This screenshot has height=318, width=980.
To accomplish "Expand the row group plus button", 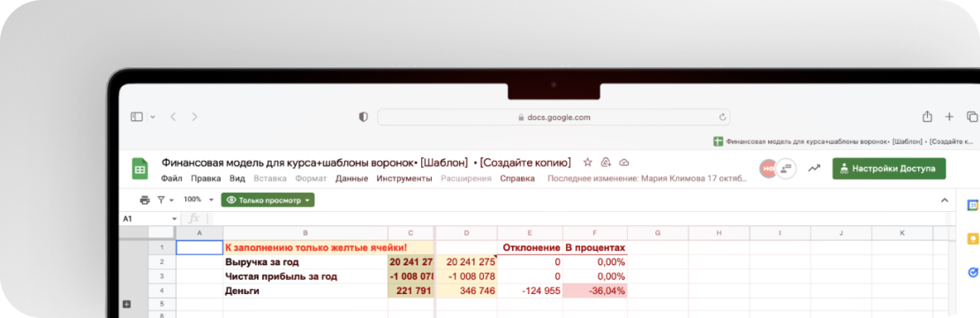I will (127, 304).
